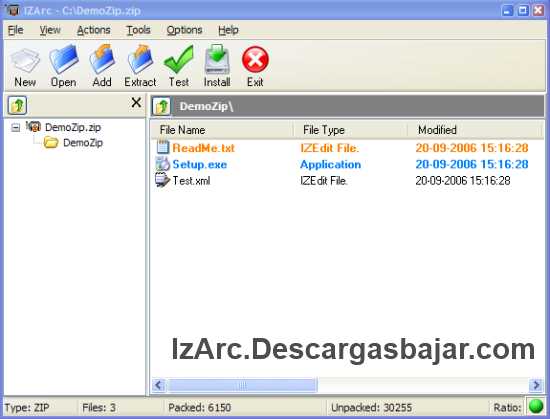
Task: Close the folder tree panel with X
Action: pyautogui.click(x=136, y=102)
